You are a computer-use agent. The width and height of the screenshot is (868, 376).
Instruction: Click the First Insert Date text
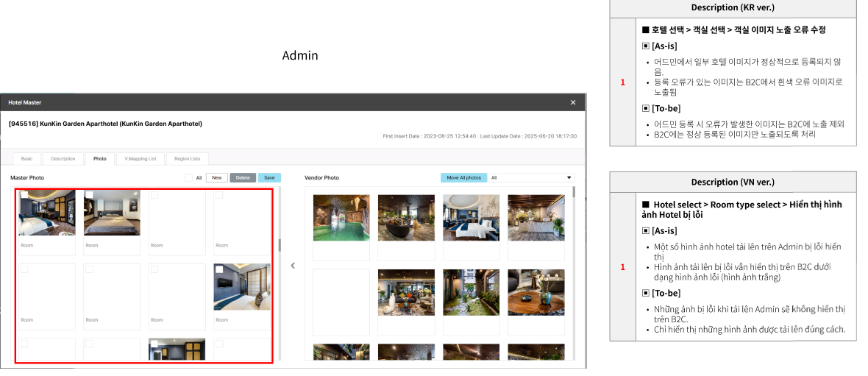pyautogui.click(x=429, y=135)
